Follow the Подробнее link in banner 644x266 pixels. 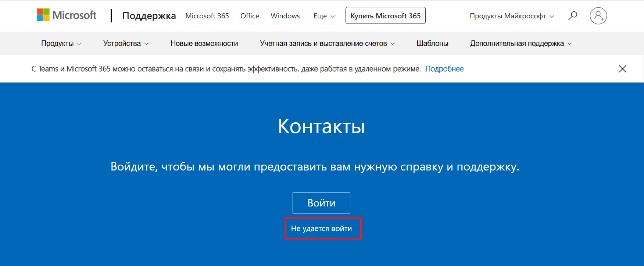coord(444,69)
